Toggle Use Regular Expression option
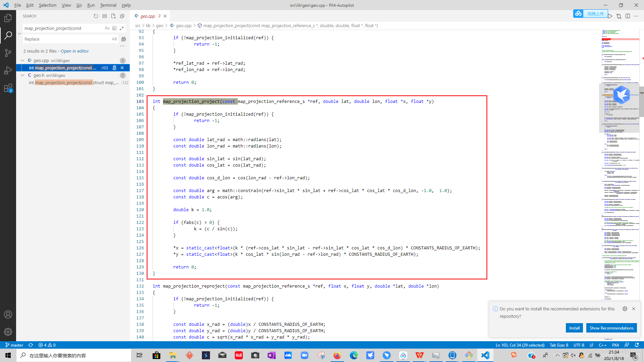Screen dimensions: 644x362 [122, 28]
